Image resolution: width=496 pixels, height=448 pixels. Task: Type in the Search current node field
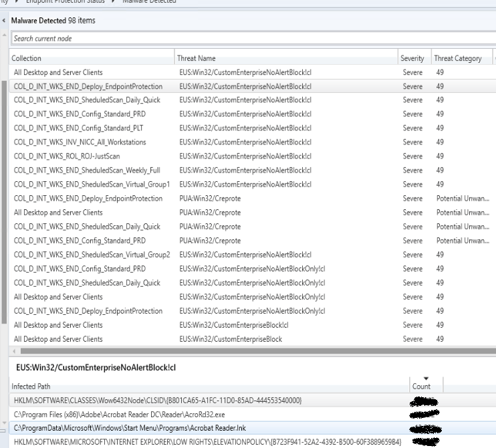201,39
